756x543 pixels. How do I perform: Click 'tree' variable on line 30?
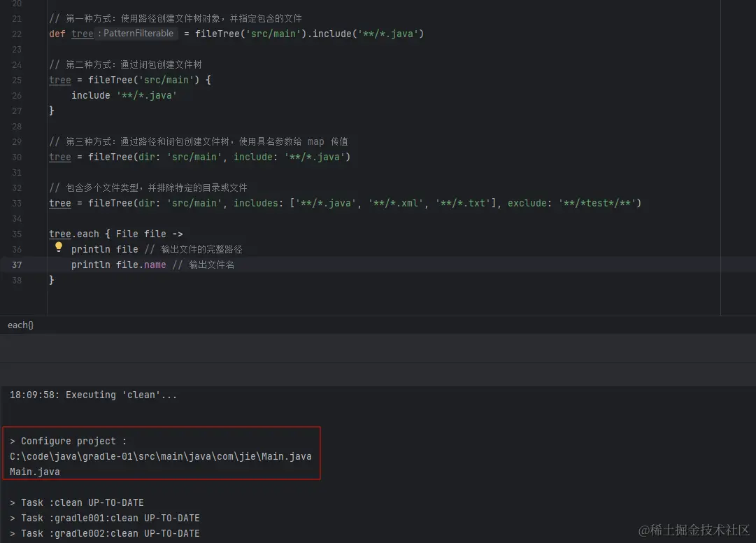click(x=59, y=157)
